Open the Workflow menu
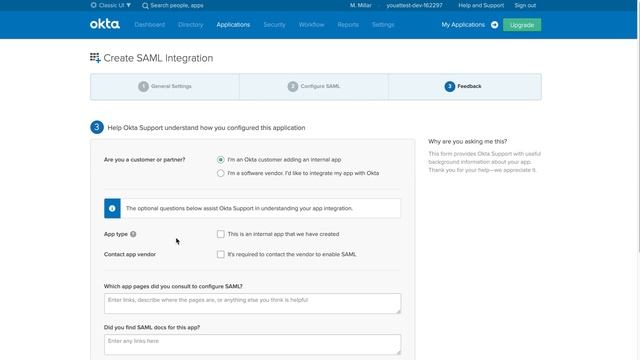This screenshot has width=640, height=360. [311, 25]
